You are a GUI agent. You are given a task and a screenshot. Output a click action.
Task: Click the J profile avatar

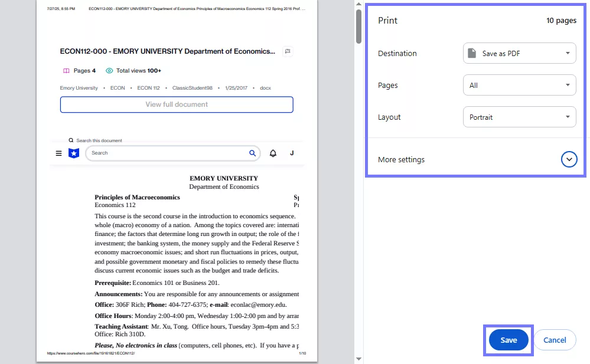click(292, 153)
